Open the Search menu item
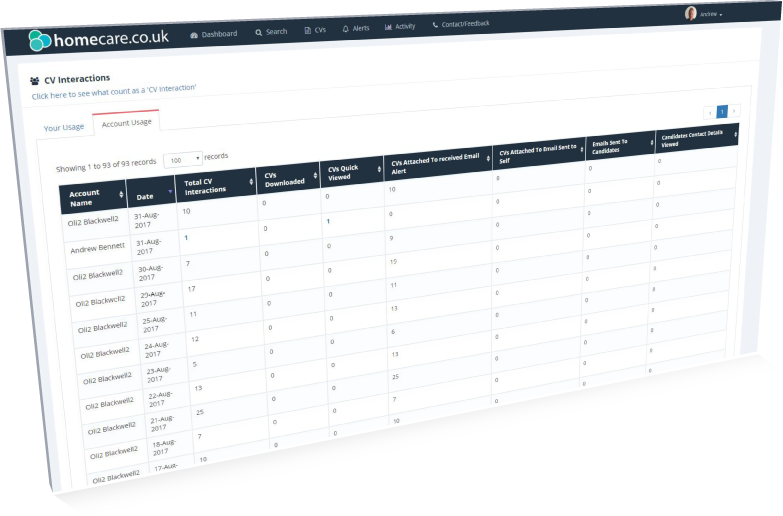Image resolution: width=783 pixels, height=516 pixels. tap(271, 32)
